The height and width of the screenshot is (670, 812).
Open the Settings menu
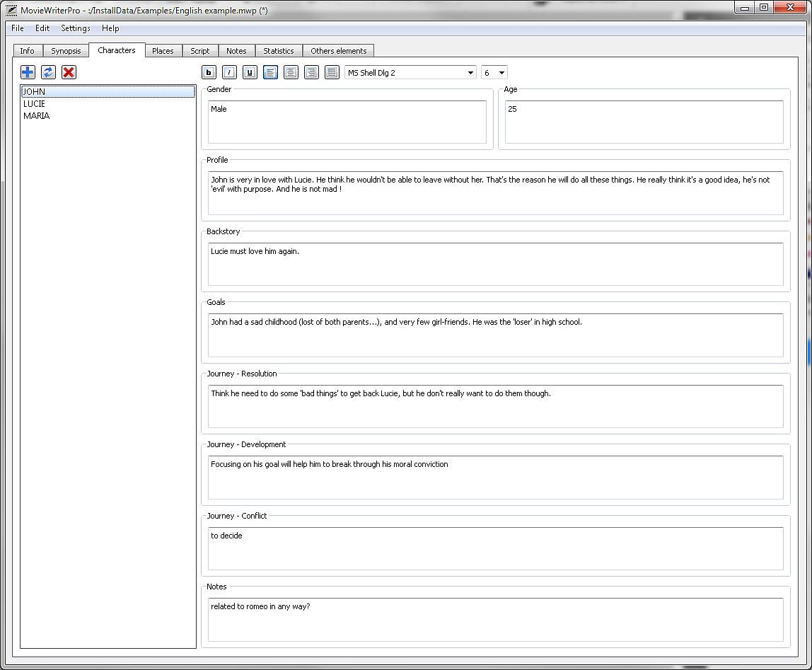(75, 28)
